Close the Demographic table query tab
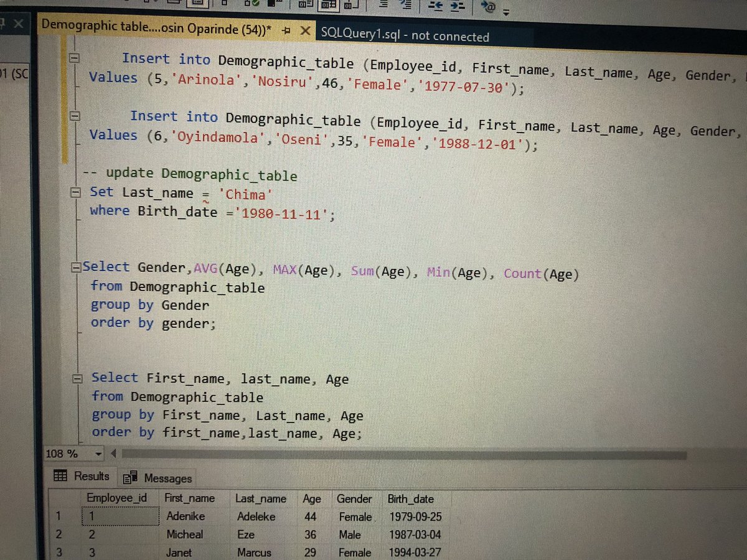This screenshot has height=560, width=747. click(x=304, y=29)
